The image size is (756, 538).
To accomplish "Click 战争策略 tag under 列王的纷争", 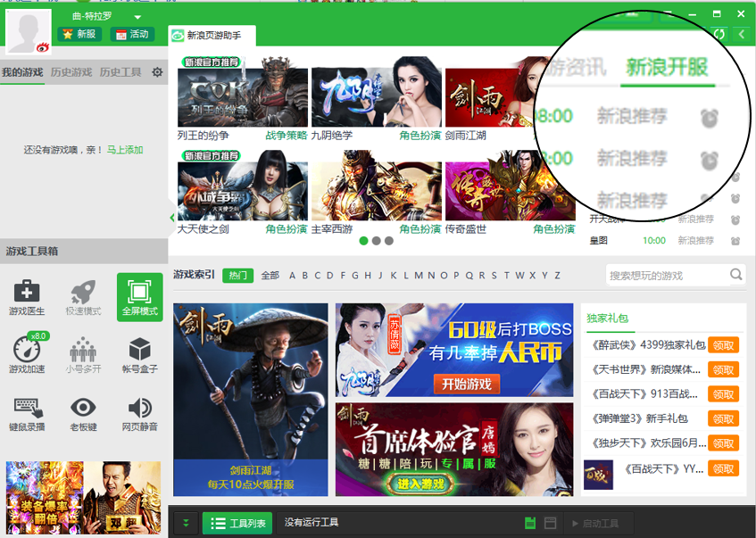I will [287, 136].
